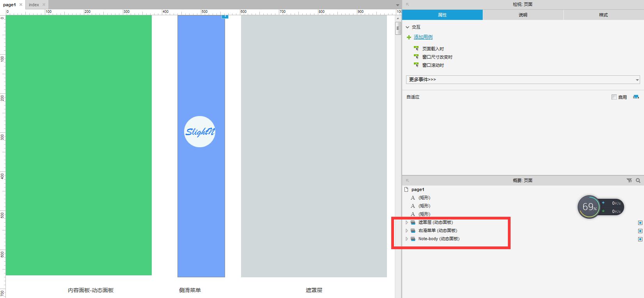Switch to the 说明 tab
This screenshot has width=644, height=298.
523,15
